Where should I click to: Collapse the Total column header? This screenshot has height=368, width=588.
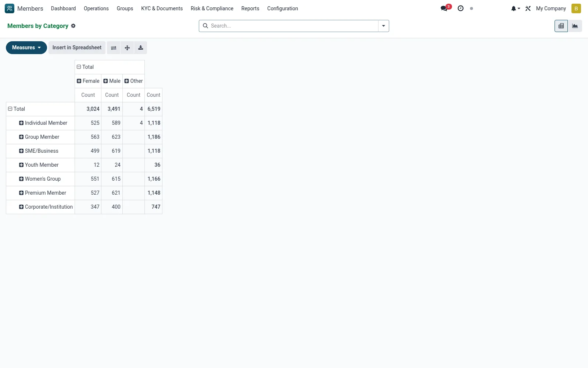[85, 67]
